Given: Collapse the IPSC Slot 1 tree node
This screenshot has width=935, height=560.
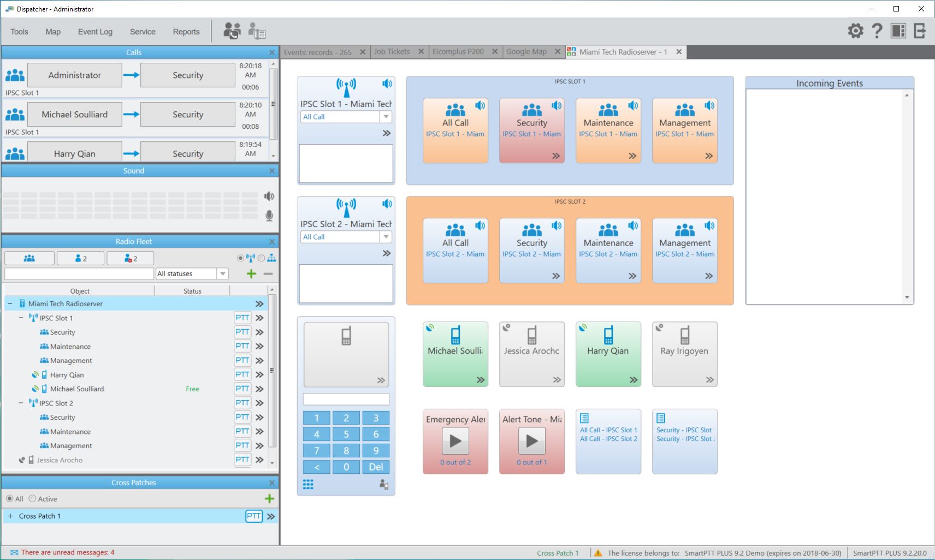Looking at the screenshot, I should click(21, 318).
